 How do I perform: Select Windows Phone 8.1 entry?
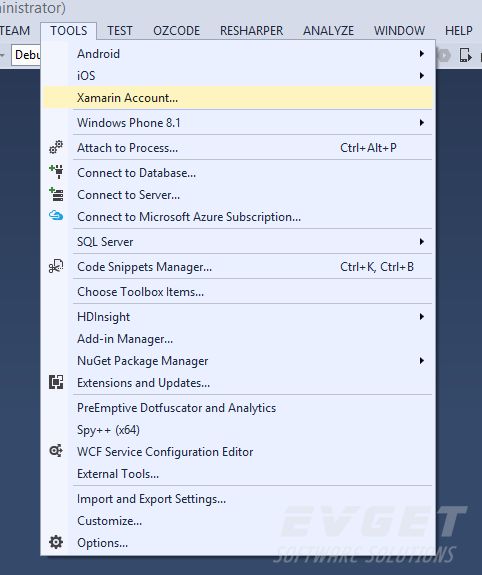(238, 122)
